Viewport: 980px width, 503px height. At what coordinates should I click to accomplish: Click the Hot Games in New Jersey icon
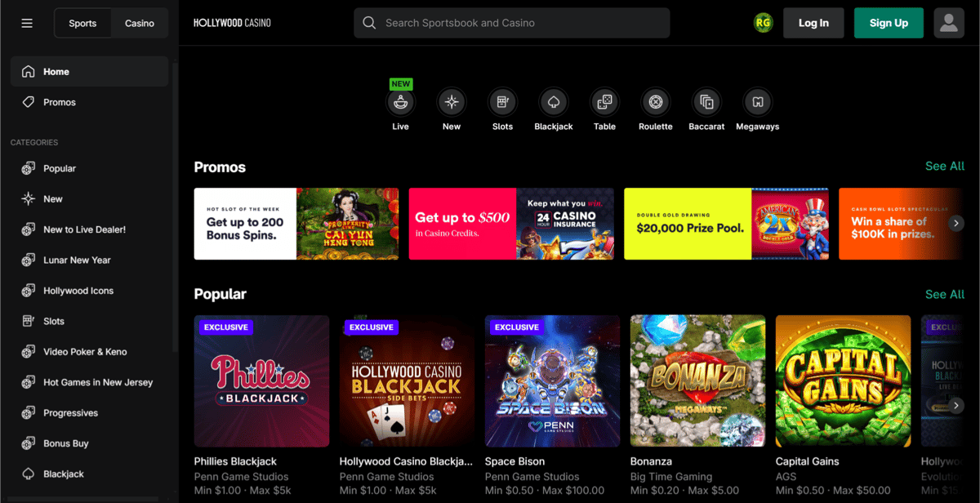pos(29,382)
